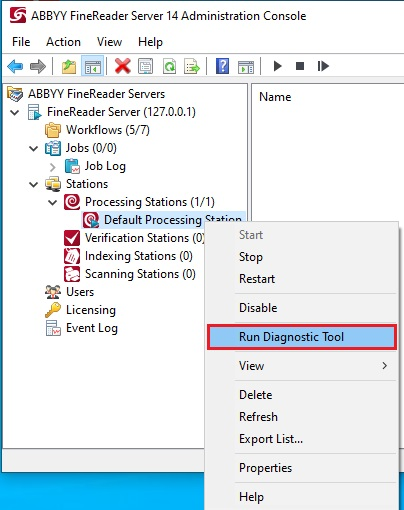This screenshot has height=510, width=404.
Task: Select the Stations tree node
Action: coord(87,184)
